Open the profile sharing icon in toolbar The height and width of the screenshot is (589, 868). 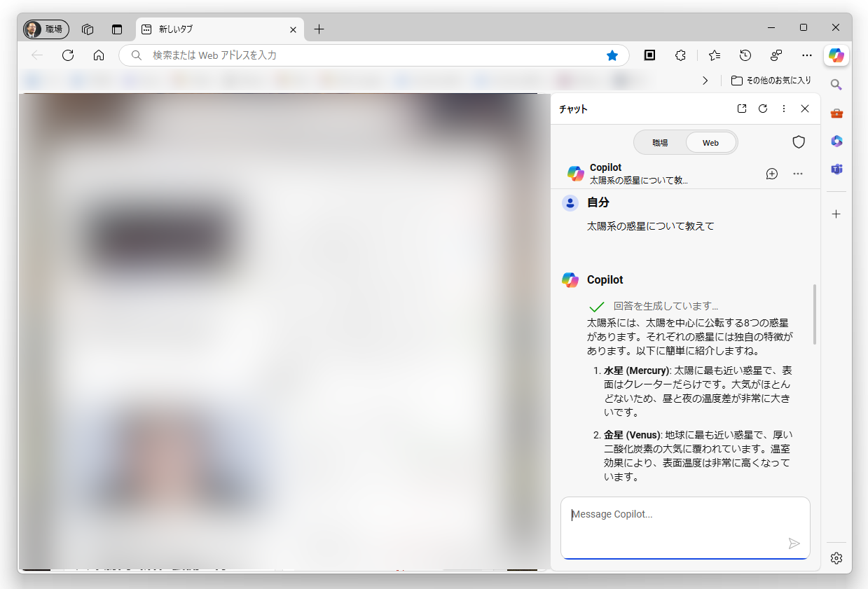[x=776, y=55]
